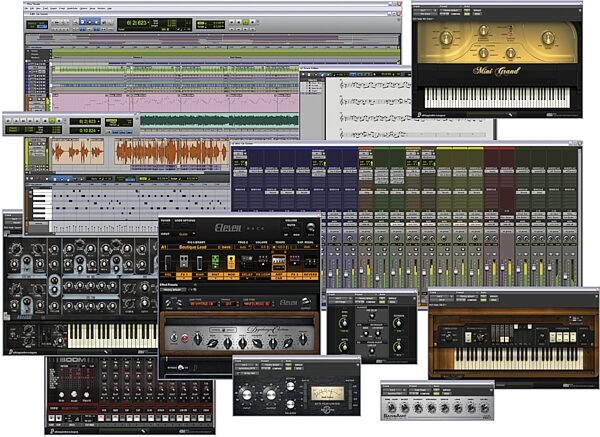Click the REVERB label in Eleven chain
Viewport: 600px width, 437px height.
click(x=310, y=275)
